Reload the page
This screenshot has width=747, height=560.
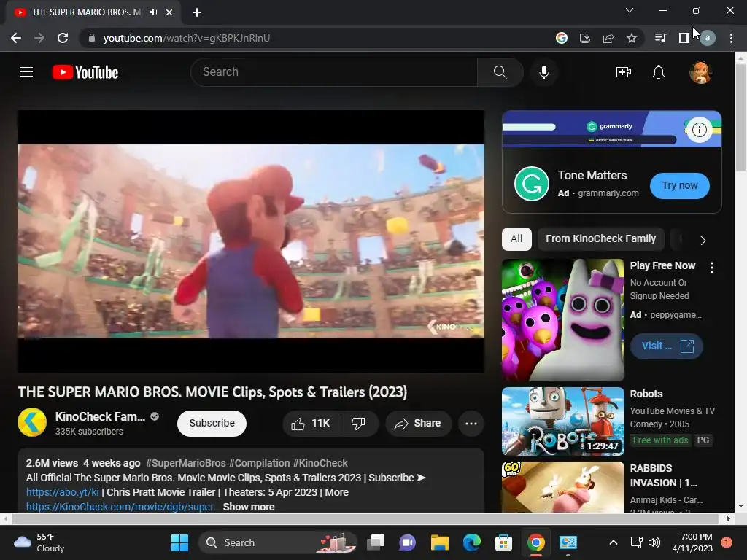click(63, 38)
